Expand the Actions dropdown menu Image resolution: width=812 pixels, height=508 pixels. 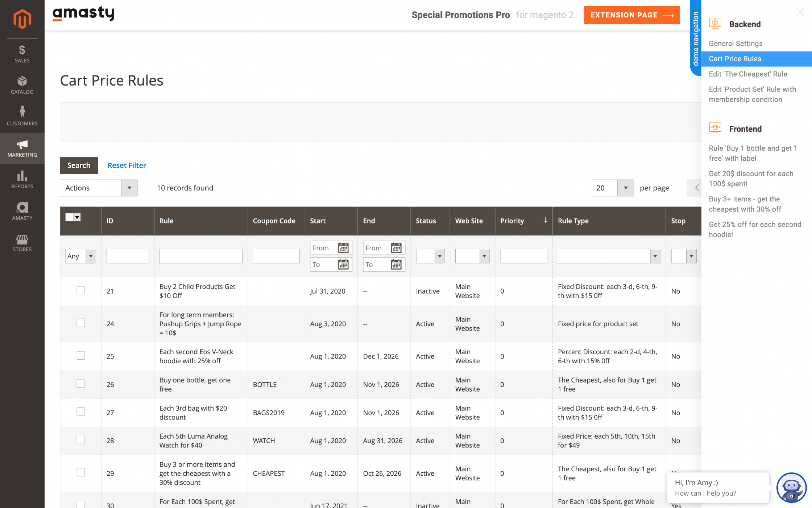click(x=129, y=188)
